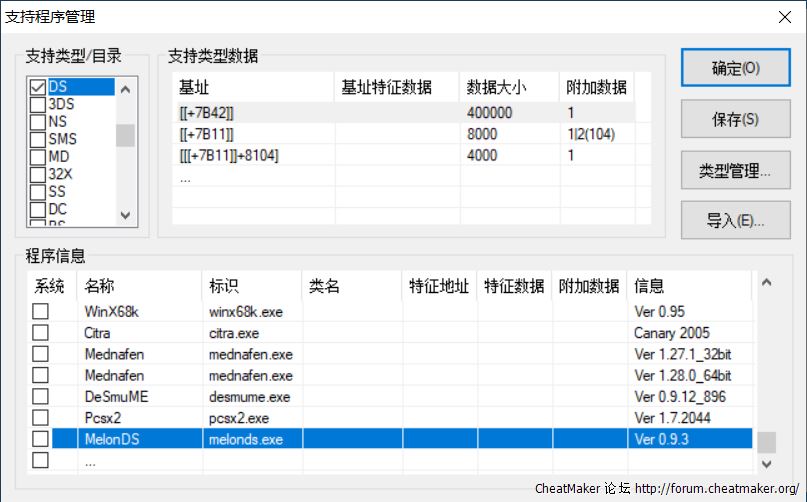Close the 支持程序管理 dialog window
The image size is (807, 502).
click(x=783, y=16)
